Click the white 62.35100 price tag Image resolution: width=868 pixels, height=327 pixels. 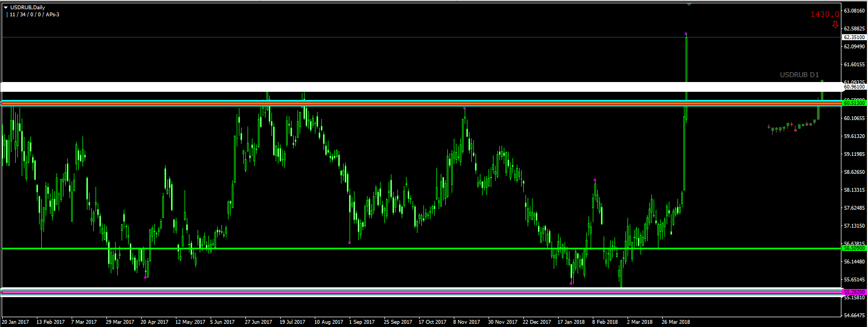(x=854, y=37)
